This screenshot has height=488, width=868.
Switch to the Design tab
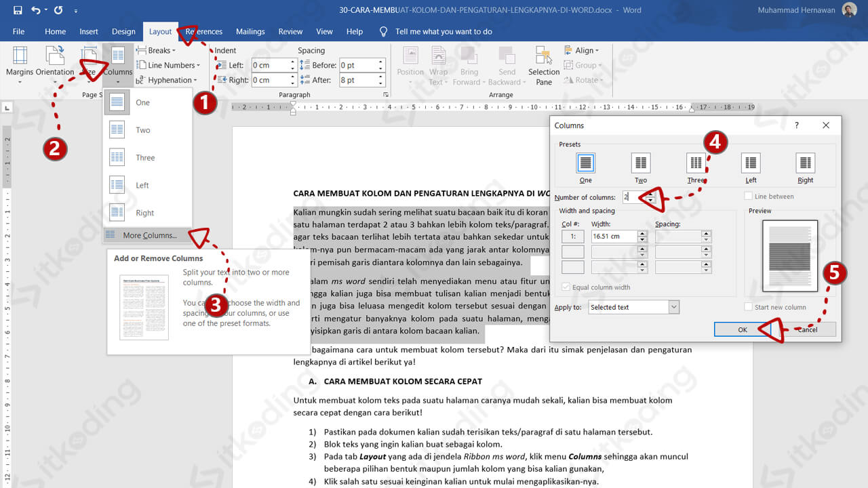[123, 31]
